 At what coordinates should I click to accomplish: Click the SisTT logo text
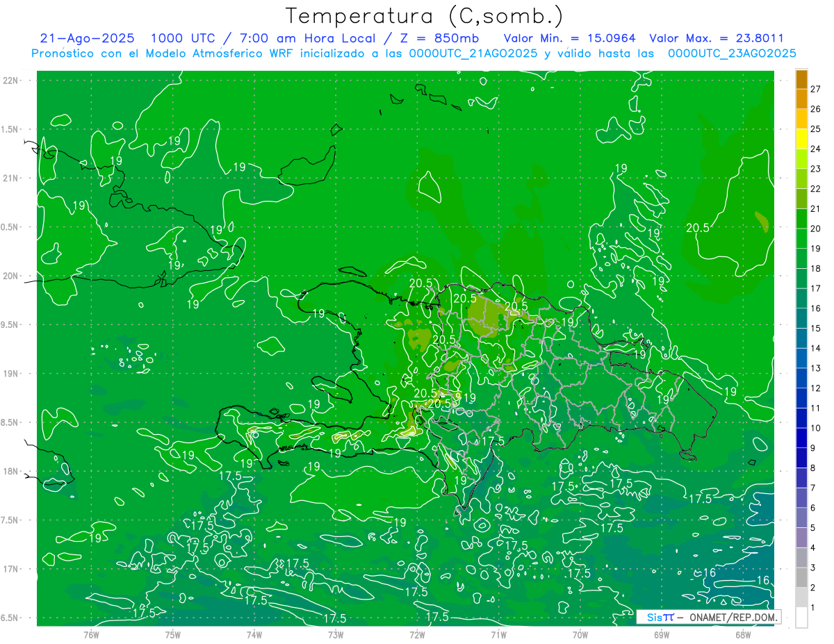(660, 617)
